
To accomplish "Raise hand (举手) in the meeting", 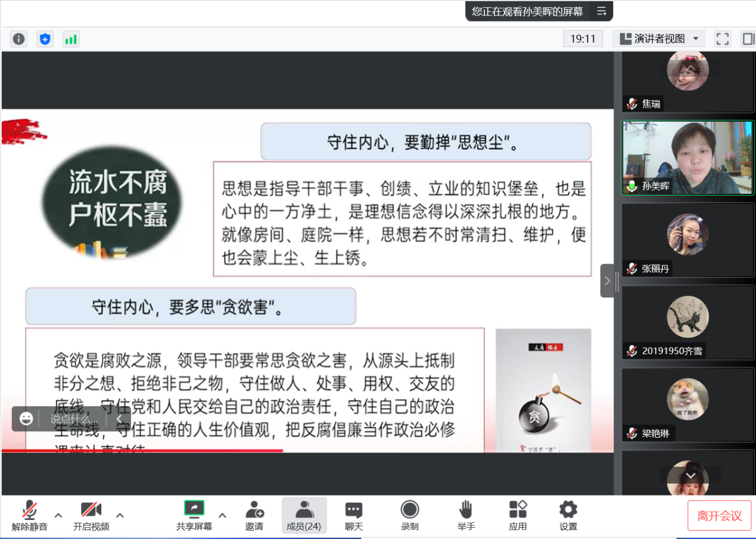I will tap(466, 516).
